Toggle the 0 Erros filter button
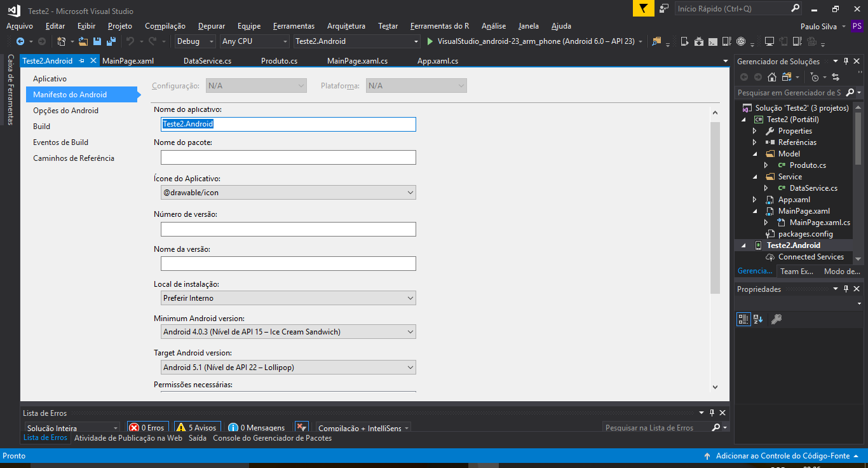Viewport: 868px width, 468px height. (148, 428)
